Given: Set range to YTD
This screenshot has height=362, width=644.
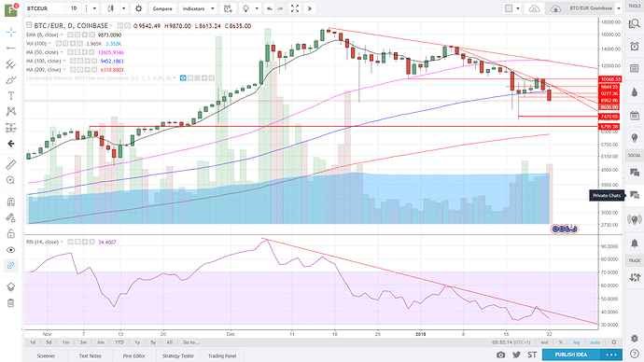Looking at the screenshot, I should (119, 342).
